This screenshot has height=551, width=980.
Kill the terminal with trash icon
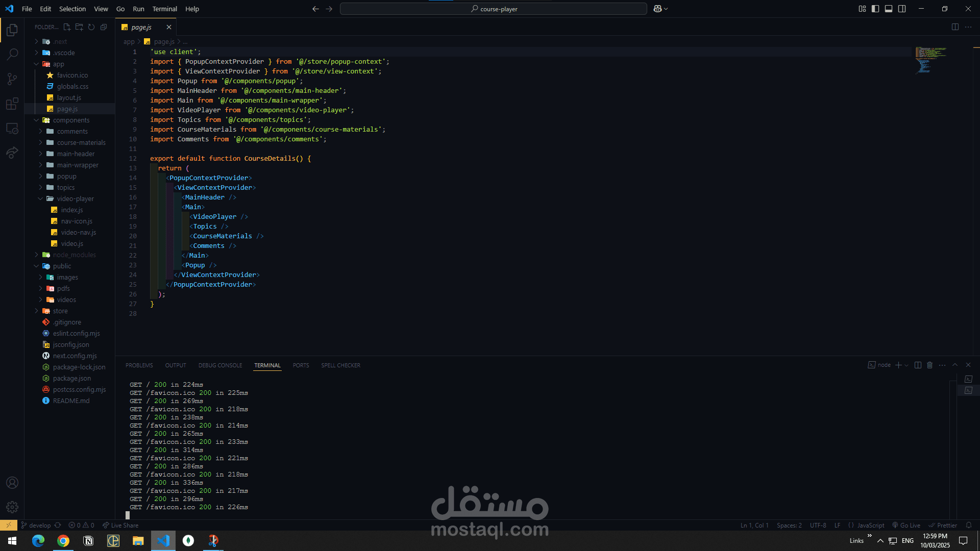pyautogui.click(x=929, y=365)
